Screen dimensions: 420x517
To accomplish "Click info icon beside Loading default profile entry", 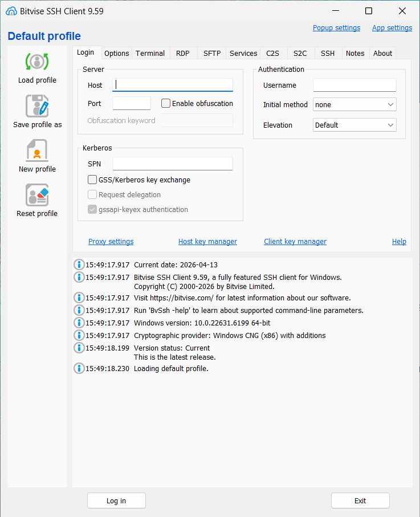I will [x=79, y=368].
